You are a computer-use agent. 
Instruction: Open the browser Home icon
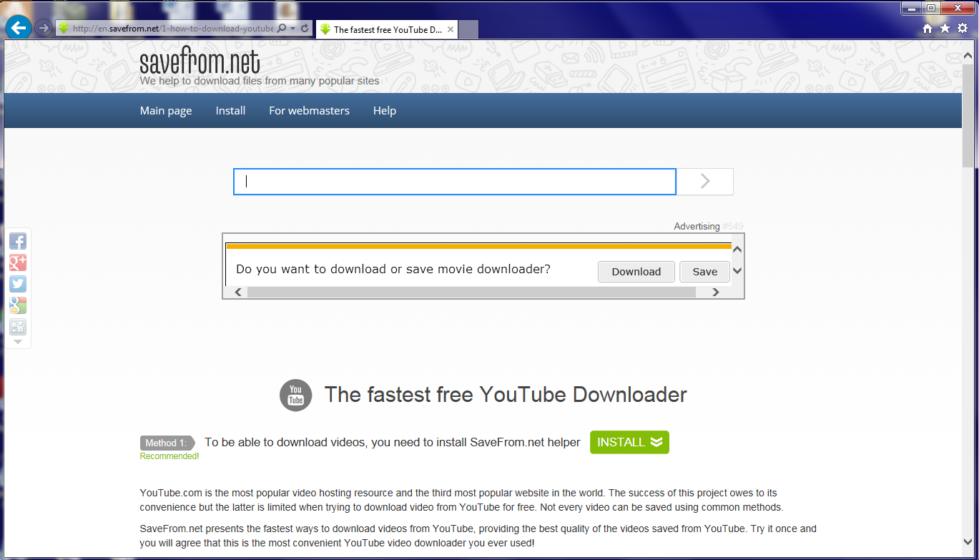point(928,29)
